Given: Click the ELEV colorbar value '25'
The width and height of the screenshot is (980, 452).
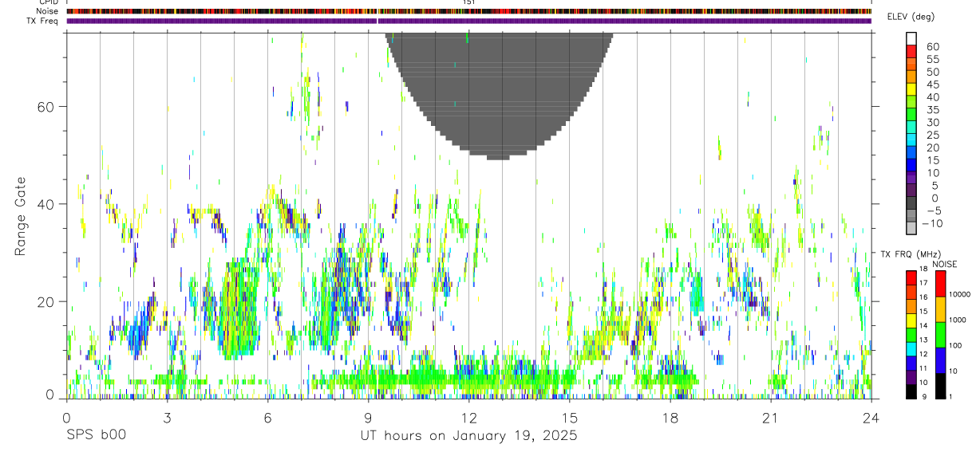Looking at the screenshot, I should click(932, 136).
